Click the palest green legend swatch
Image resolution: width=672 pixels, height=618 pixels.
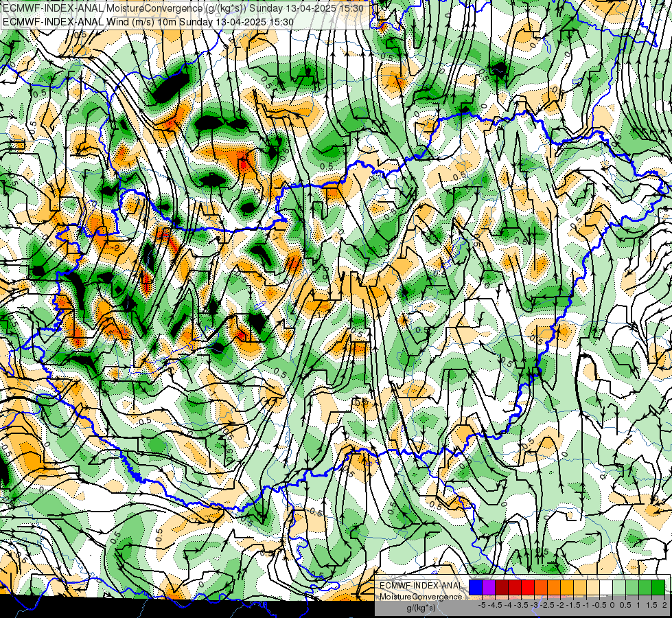pyautogui.click(x=620, y=587)
